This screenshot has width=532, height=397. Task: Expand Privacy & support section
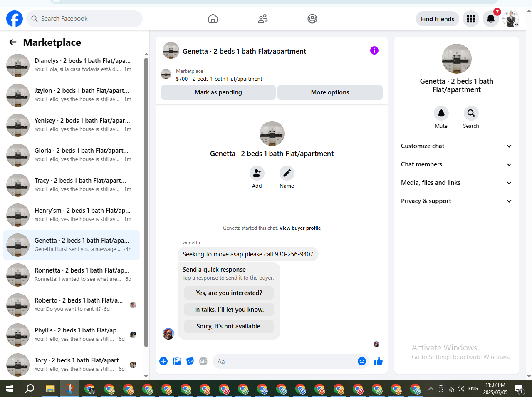coord(456,201)
